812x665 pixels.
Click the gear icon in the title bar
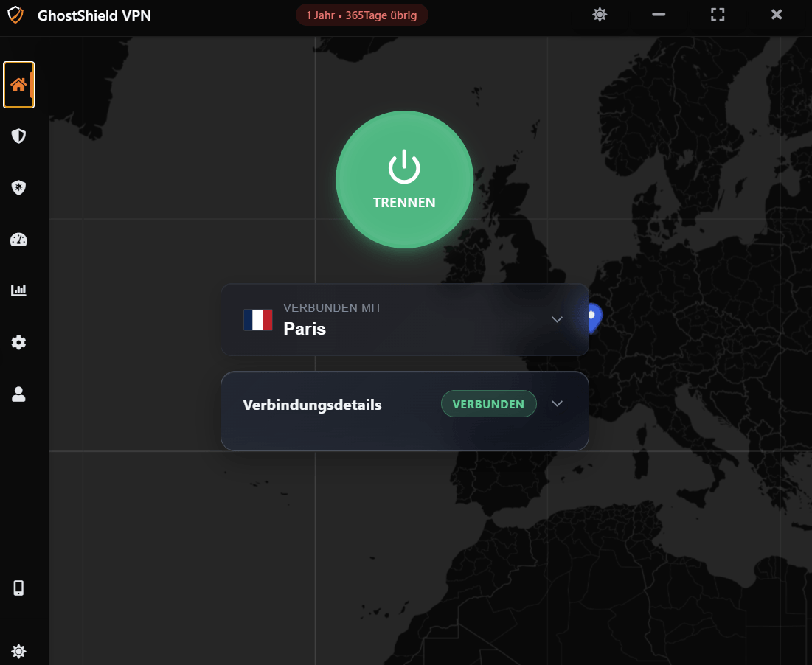tap(600, 14)
